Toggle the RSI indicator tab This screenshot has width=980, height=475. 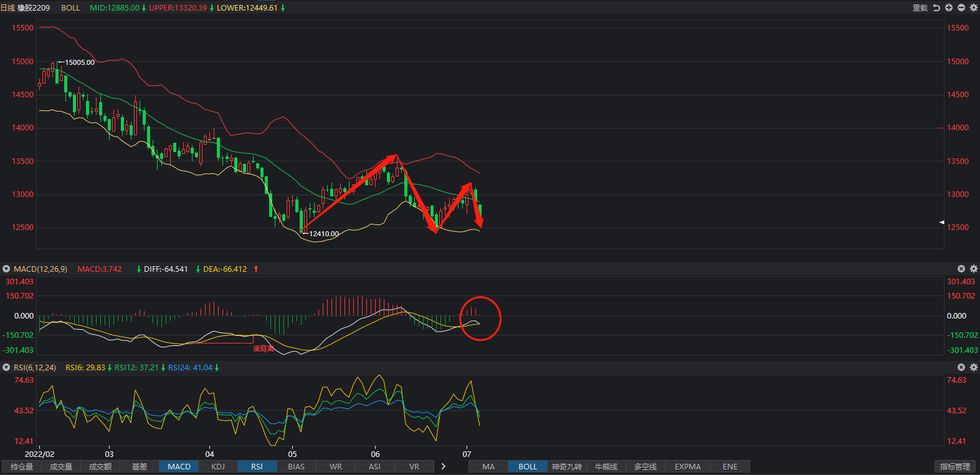click(x=257, y=466)
